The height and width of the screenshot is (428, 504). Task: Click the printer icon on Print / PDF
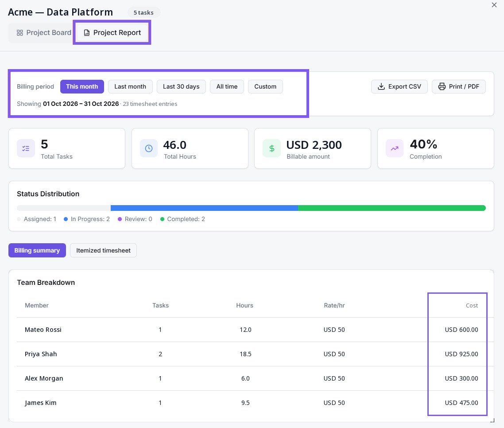point(442,86)
